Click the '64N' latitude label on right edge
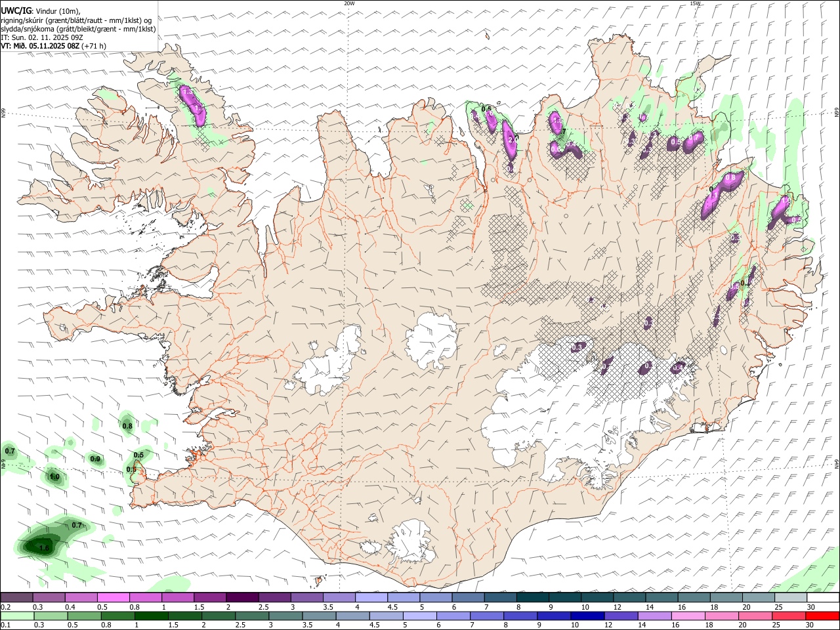Viewport: 840px width, 630px height. pyautogui.click(x=837, y=463)
